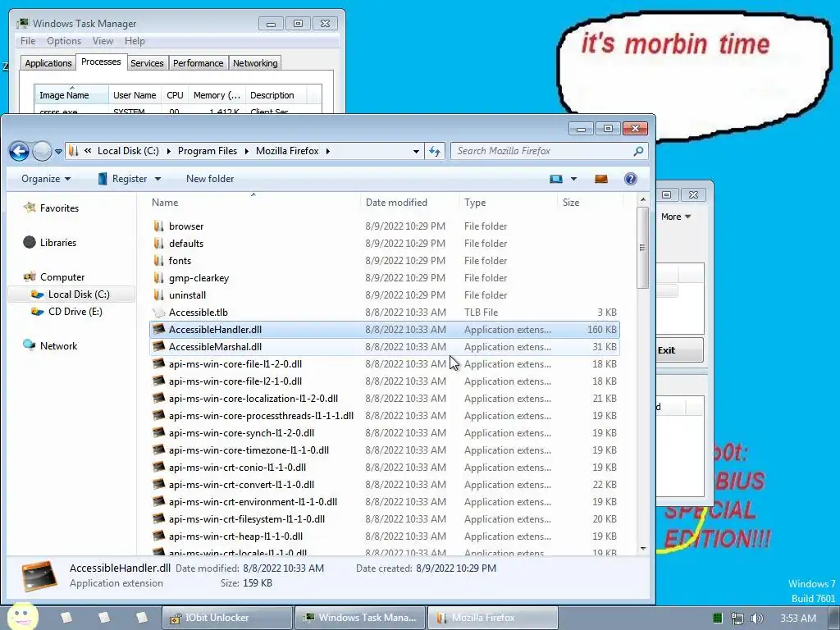The image size is (840, 630).
Task: Select api-ms-win-crt-conio-l1-1-0.dll
Action: tap(237, 467)
